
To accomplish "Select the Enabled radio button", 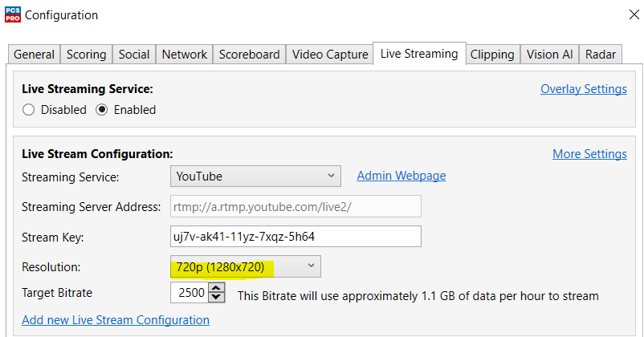I will (x=101, y=110).
